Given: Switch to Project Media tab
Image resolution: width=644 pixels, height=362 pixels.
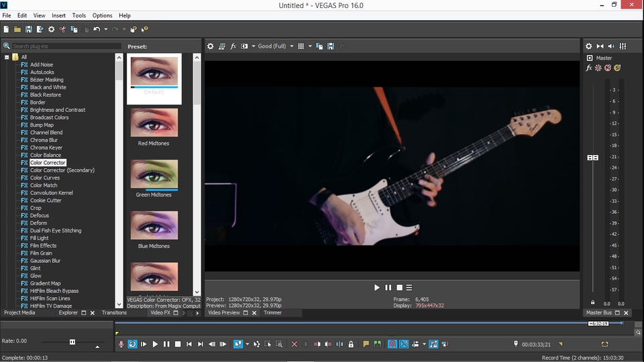Looking at the screenshot, I should 19,313.
